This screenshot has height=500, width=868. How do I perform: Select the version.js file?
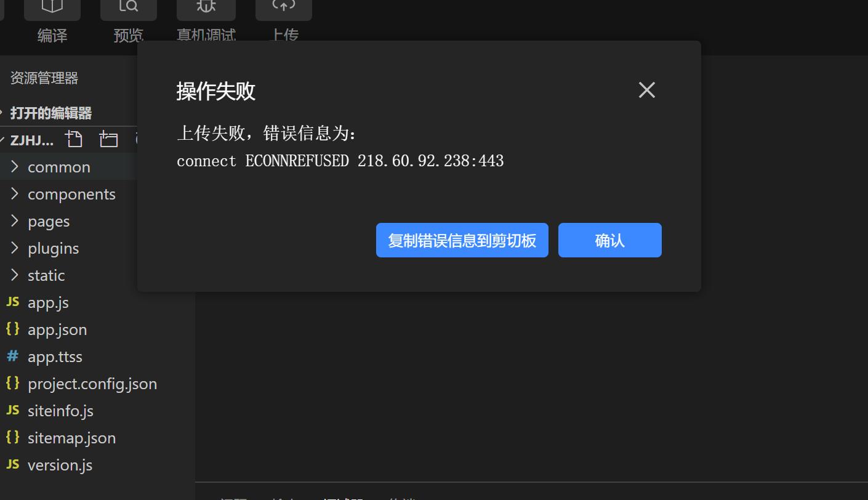point(60,465)
